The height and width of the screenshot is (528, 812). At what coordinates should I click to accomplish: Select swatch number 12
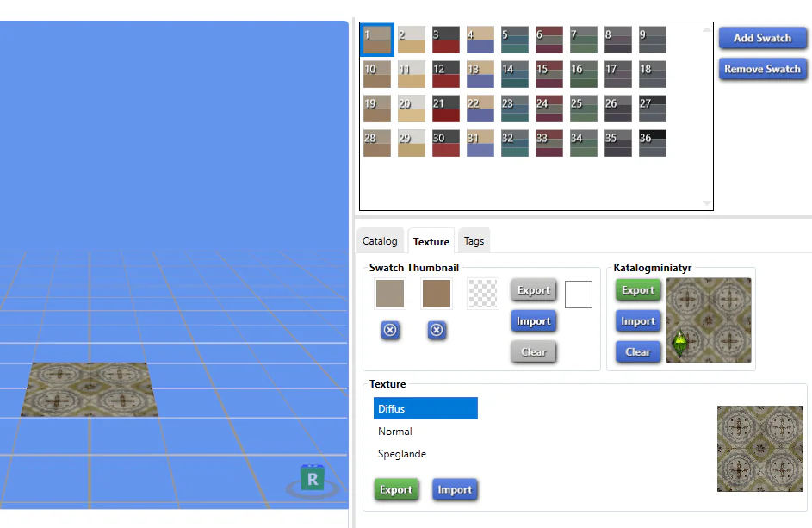446,74
